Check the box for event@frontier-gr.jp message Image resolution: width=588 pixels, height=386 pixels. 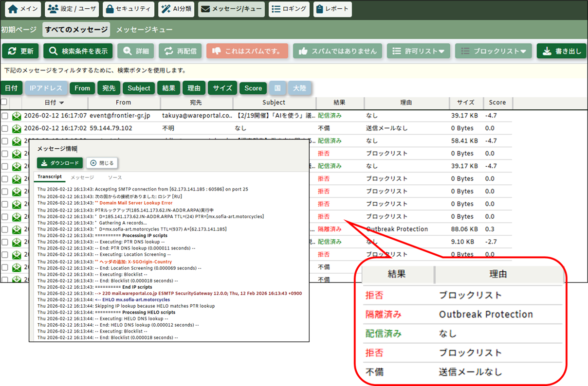(x=4, y=116)
